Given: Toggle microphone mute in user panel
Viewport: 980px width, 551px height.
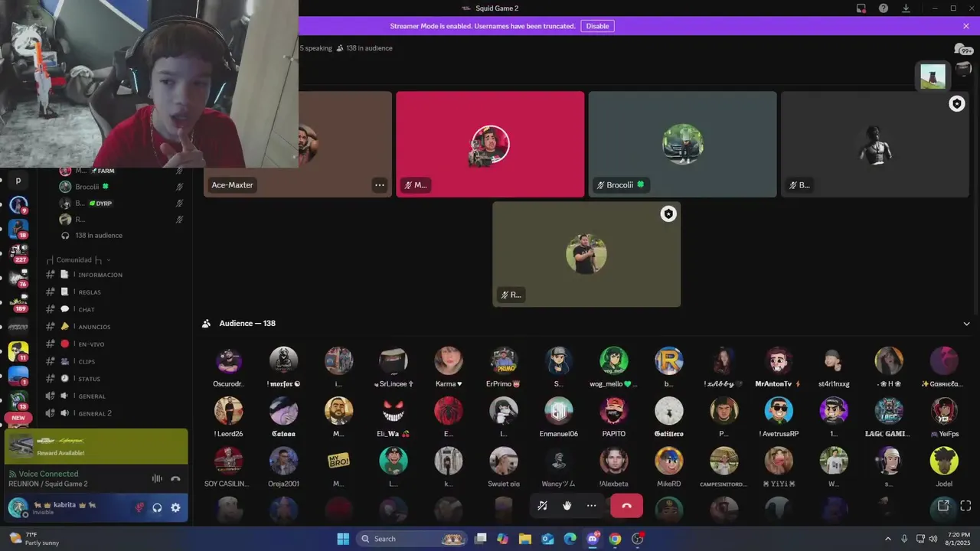Looking at the screenshot, I should (x=139, y=507).
